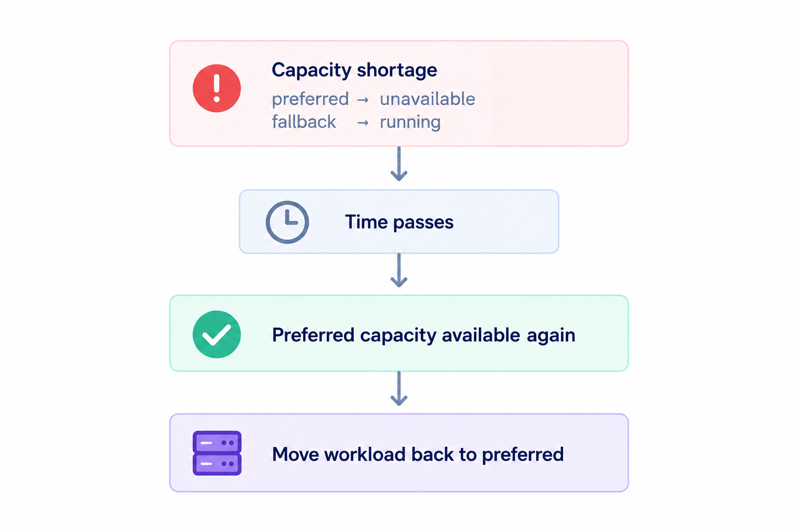This screenshot has width=798, height=532.
Task: Click the green checkmark circle icon
Action: pos(217,335)
